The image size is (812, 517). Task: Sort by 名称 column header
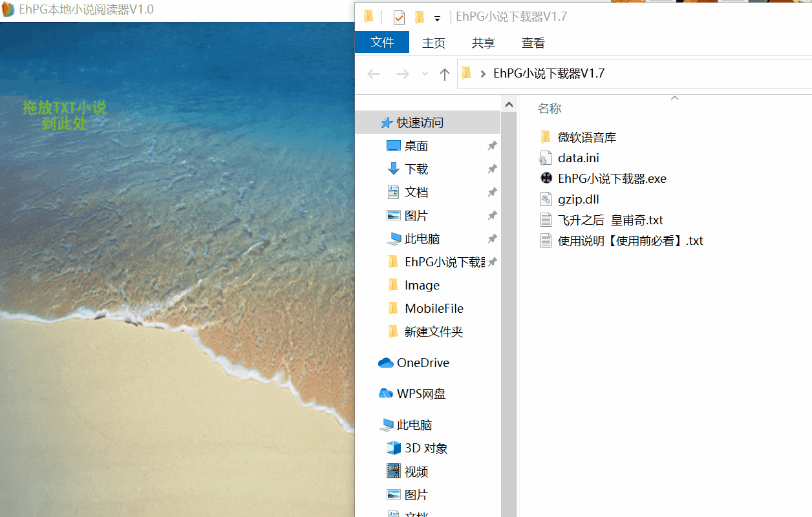pos(550,109)
